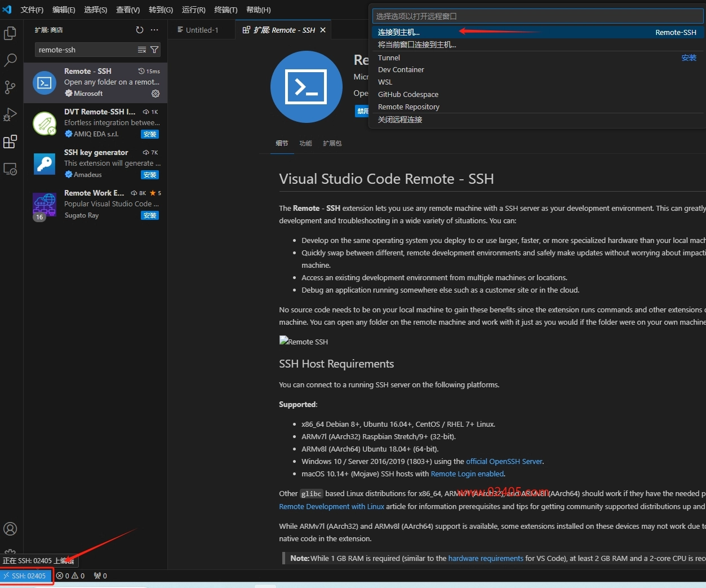
Task: Install the Remote Work Extension pack
Action: (x=150, y=215)
